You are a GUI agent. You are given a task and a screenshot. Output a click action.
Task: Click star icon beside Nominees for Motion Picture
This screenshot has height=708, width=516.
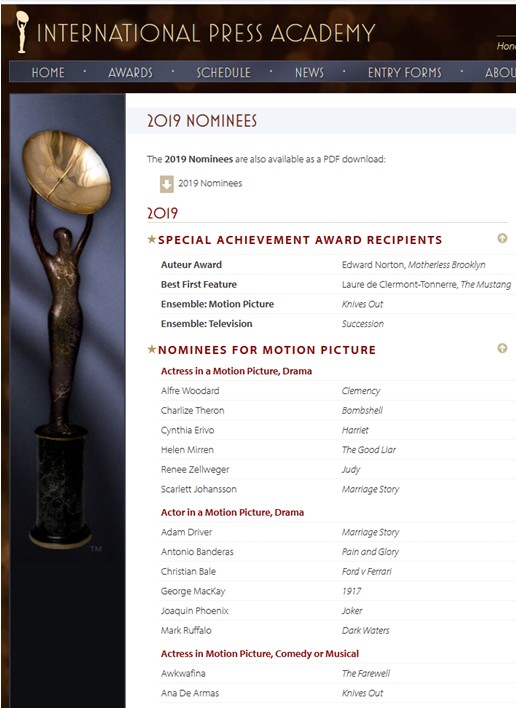pos(152,349)
